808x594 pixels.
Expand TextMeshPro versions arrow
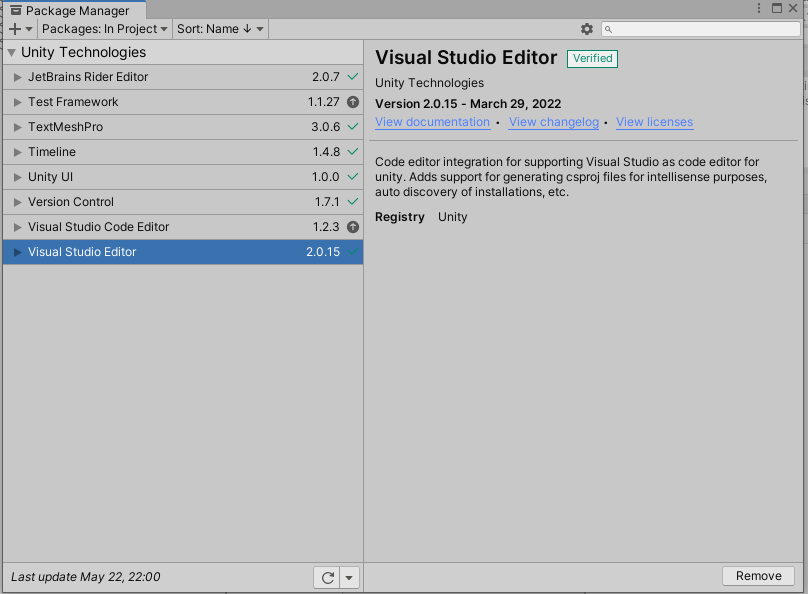click(18, 127)
